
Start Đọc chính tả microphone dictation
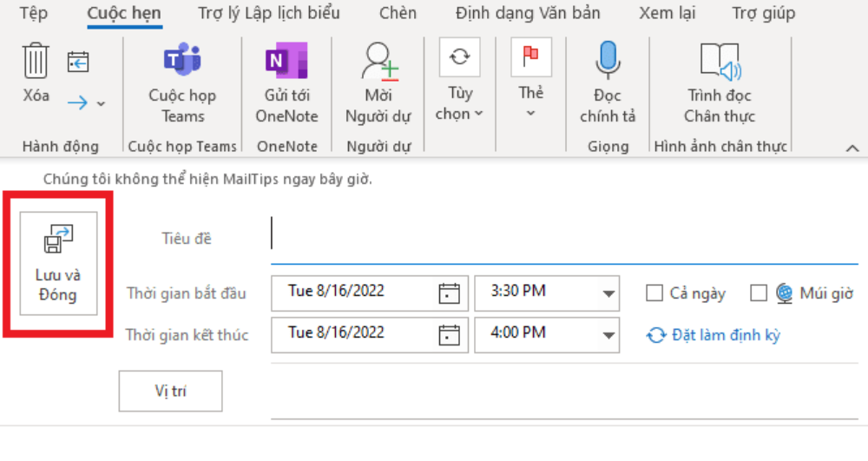[x=608, y=60]
